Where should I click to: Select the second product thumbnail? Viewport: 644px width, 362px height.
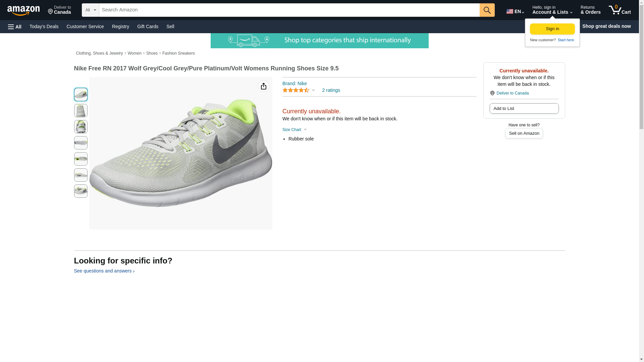[81, 111]
